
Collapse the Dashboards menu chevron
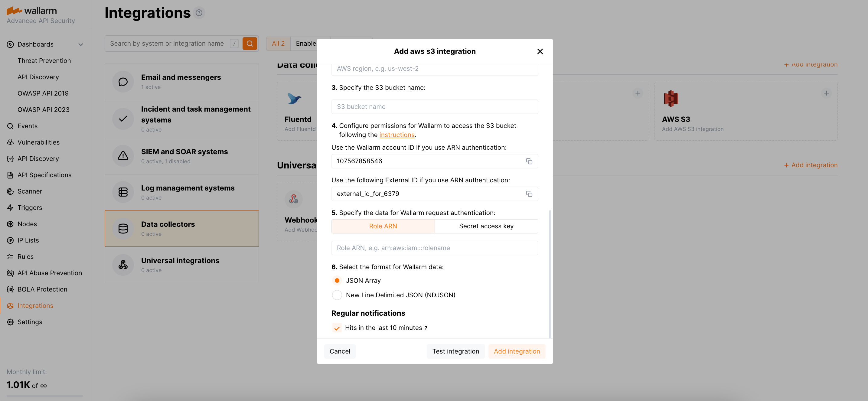80,44
